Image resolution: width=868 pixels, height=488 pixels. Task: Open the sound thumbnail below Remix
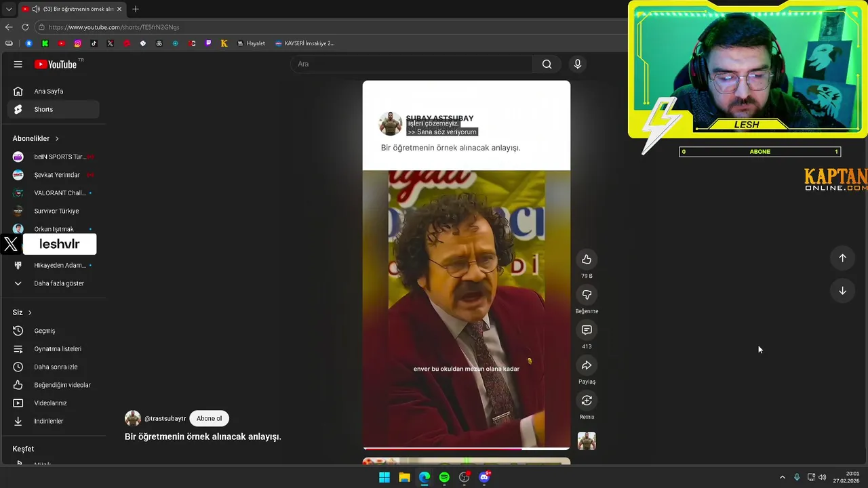pos(587,441)
